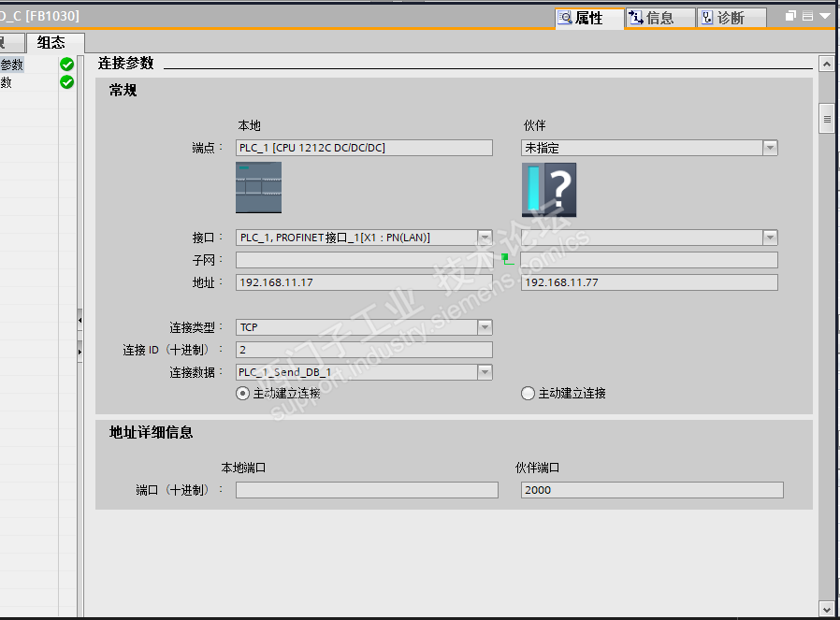Click the connection ID field showing 2
Viewport: 840px width, 620px height.
tap(364, 350)
